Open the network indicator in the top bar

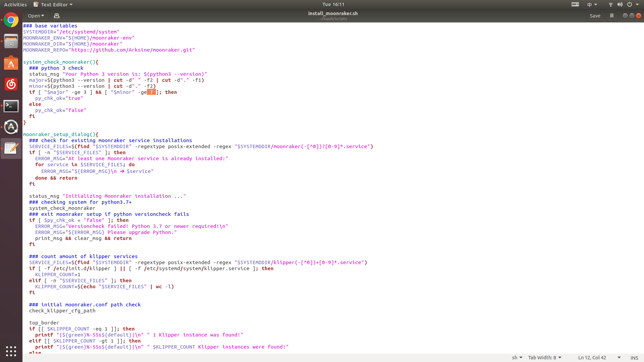pyautogui.click(x=610, y=4)
